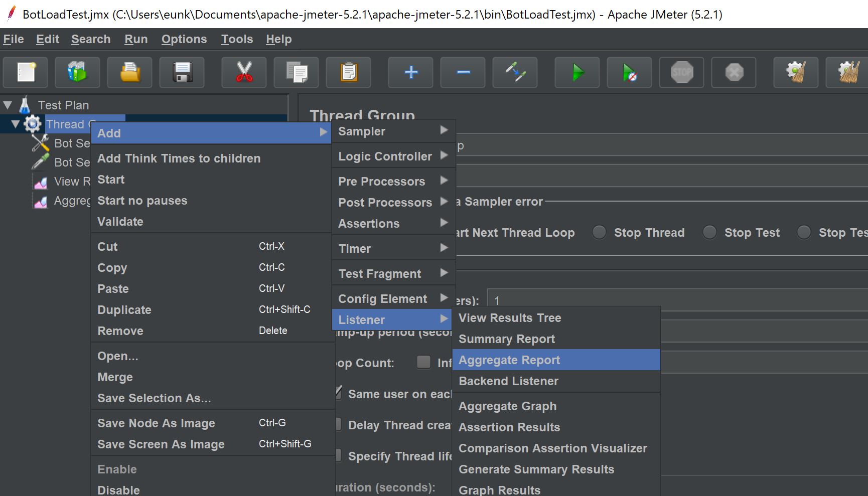Click the second Bot Se pipette icon
Image resolution: width=868 pixels, height=496 pixels.
tap(41, 162)
